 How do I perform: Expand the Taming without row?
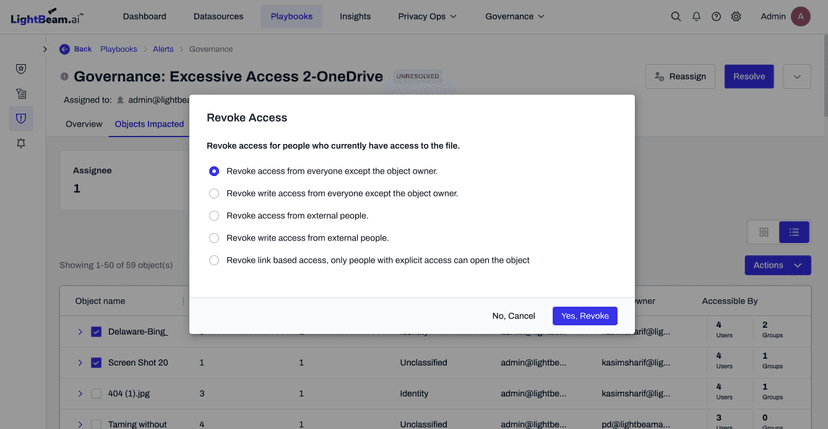point(80,424)
